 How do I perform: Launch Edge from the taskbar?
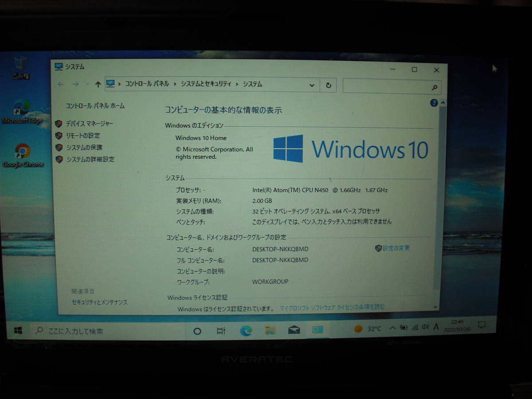coord(246,330)
